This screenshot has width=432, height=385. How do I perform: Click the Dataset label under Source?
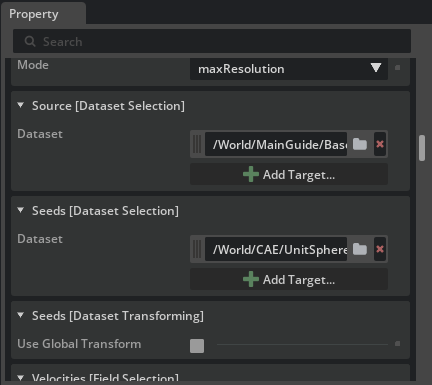pos(40,134)
